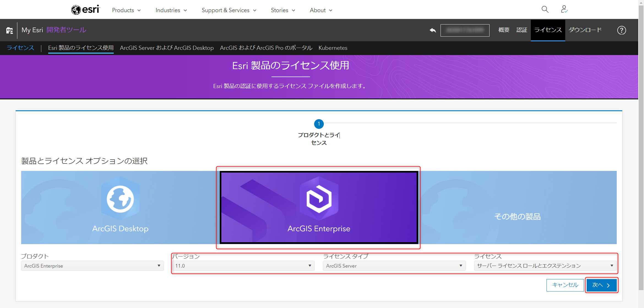Switch to the ダウンロード tab
This screenshot has width=644, height=308.
click(585, 30)
